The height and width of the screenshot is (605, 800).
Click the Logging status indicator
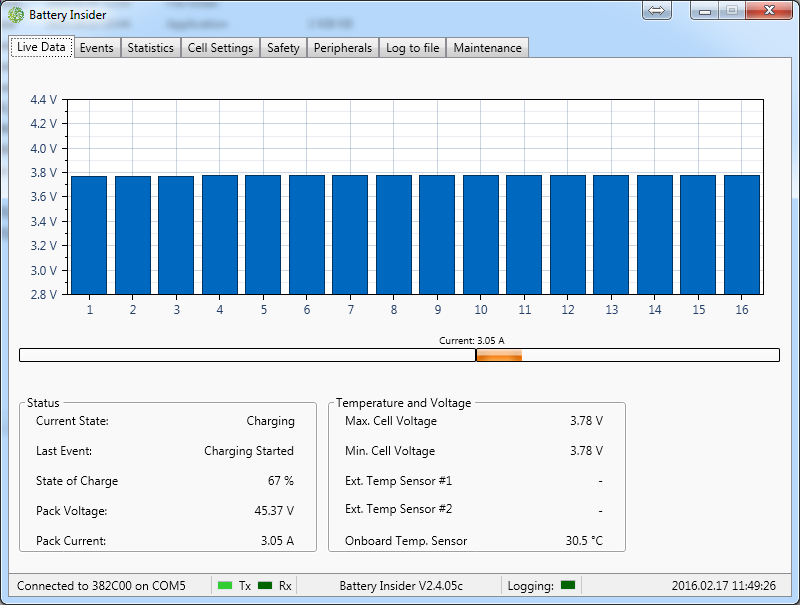568,585
